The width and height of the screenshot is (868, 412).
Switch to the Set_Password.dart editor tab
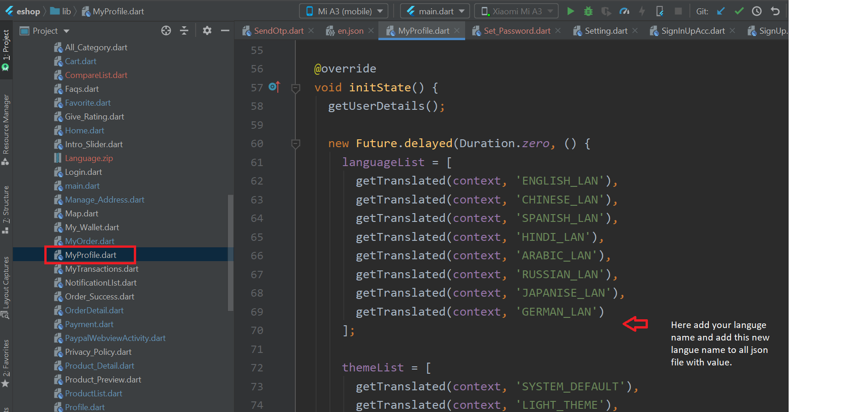point(516,31)
